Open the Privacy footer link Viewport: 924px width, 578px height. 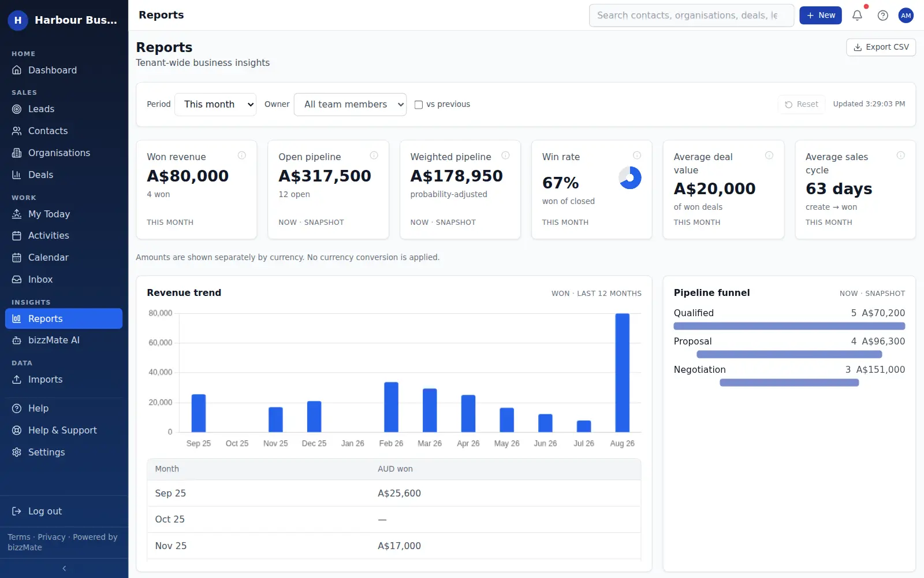pos(51,537)
